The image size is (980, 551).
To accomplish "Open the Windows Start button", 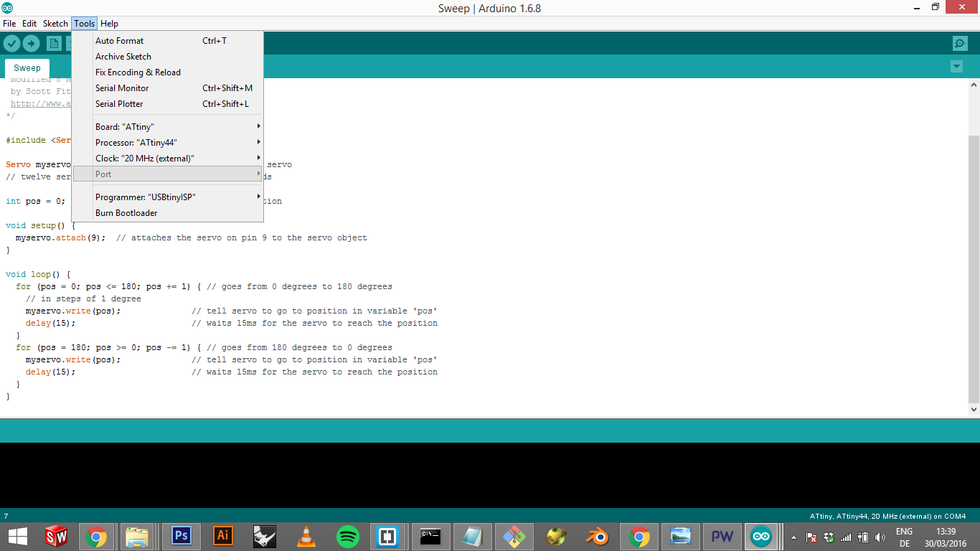I will click(x=17, y=536).
